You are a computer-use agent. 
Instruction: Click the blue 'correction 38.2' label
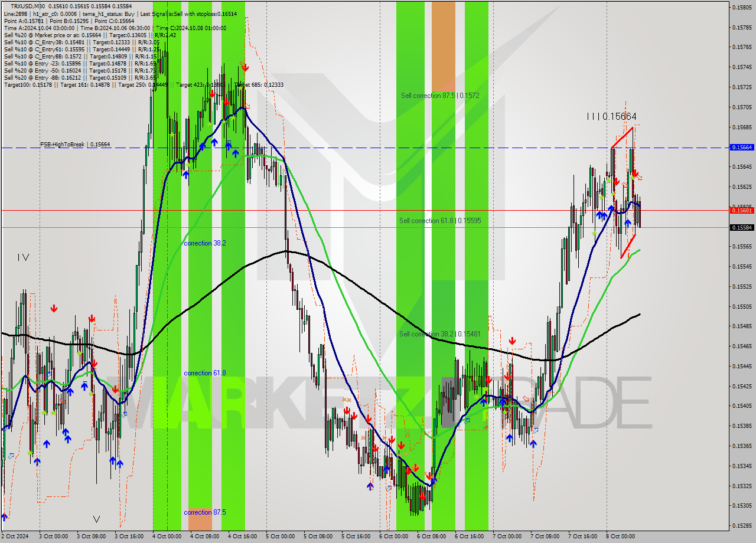coord(204,243)
